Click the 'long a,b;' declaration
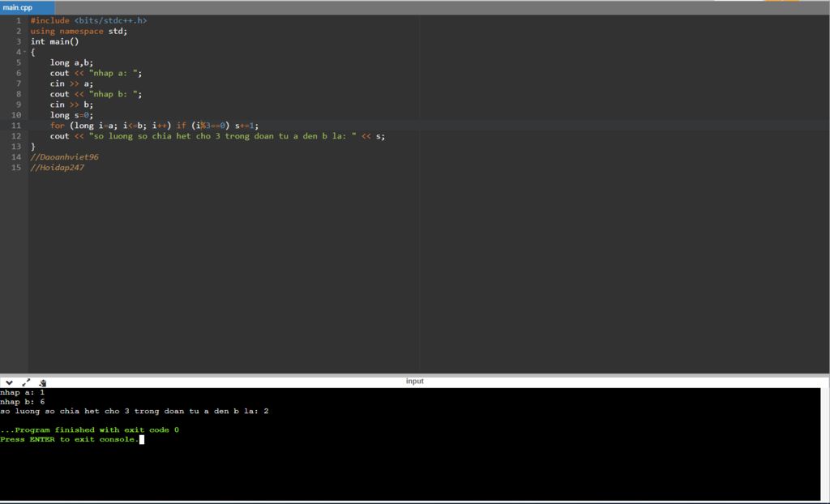This screenshot has width=830, height=504. click(x=71, y=62)
